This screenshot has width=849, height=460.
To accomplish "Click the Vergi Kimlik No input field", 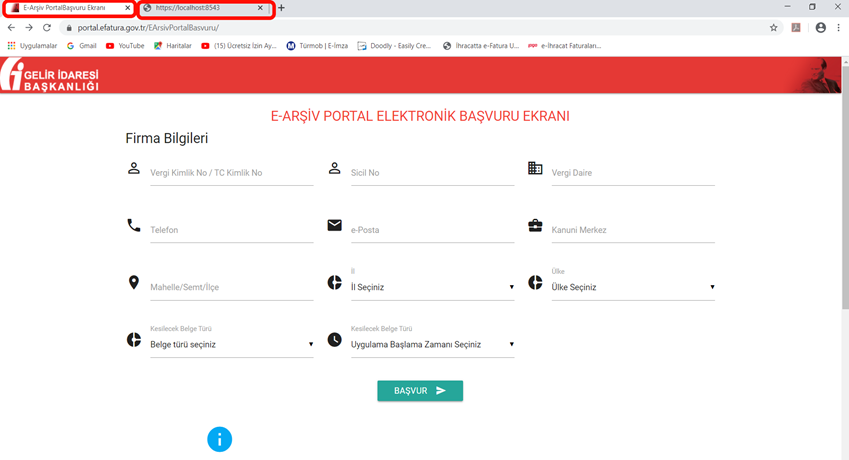I will pos(231,173).
